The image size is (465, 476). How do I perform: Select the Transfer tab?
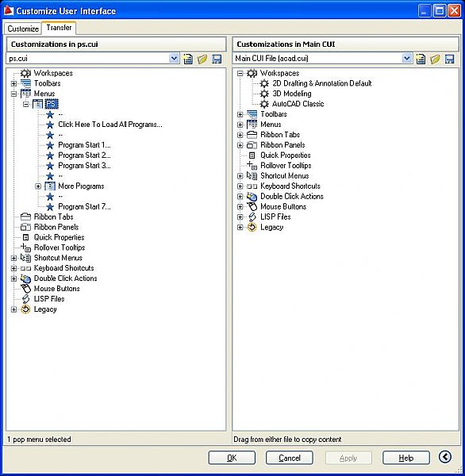click(59, 28)
